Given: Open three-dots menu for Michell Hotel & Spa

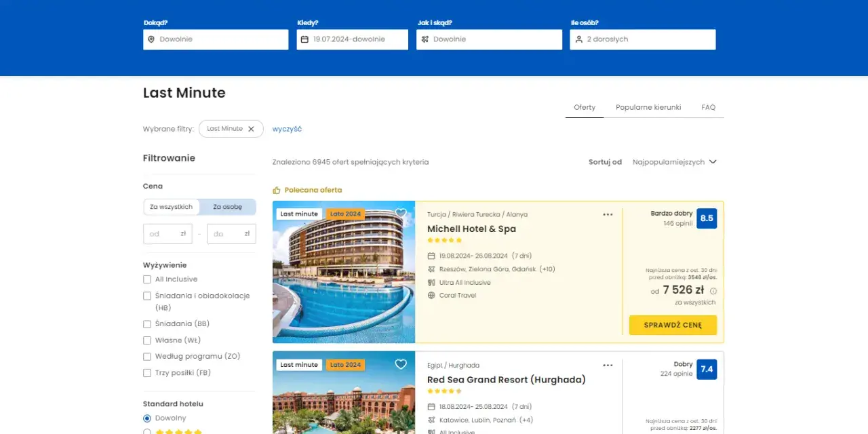Looking at the screenshot, I should coord(608,214).
